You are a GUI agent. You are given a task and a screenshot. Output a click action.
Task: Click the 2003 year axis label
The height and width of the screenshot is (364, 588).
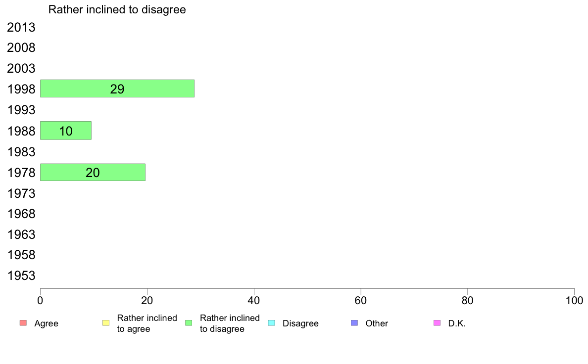[21, 68]
